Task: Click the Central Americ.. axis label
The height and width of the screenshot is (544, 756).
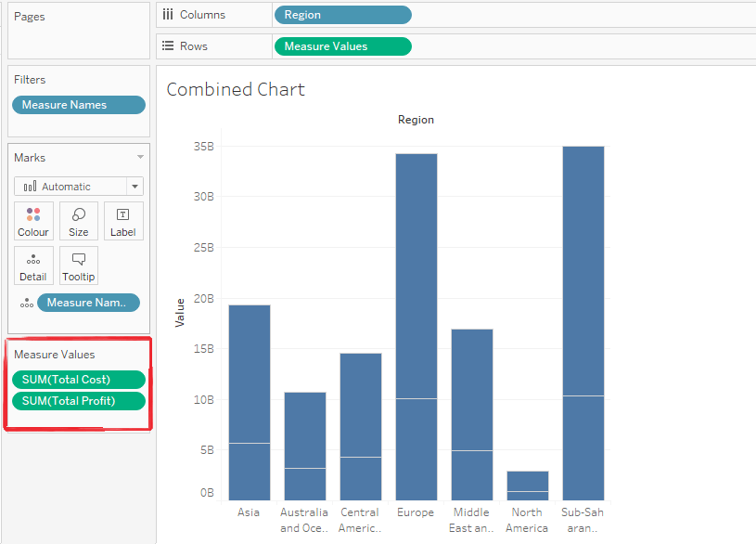Action: click(x=360, y=520)
